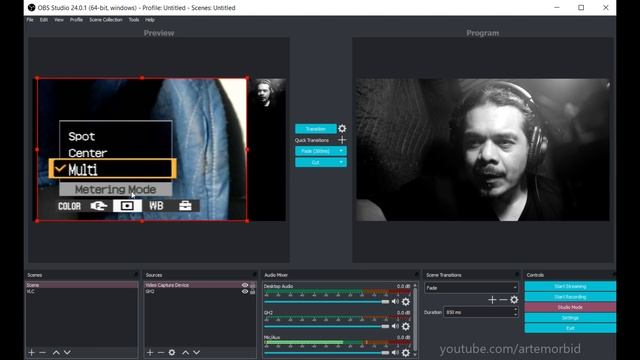
Task: Open Fade quick transition dropdown arrow
Action: 341,151
